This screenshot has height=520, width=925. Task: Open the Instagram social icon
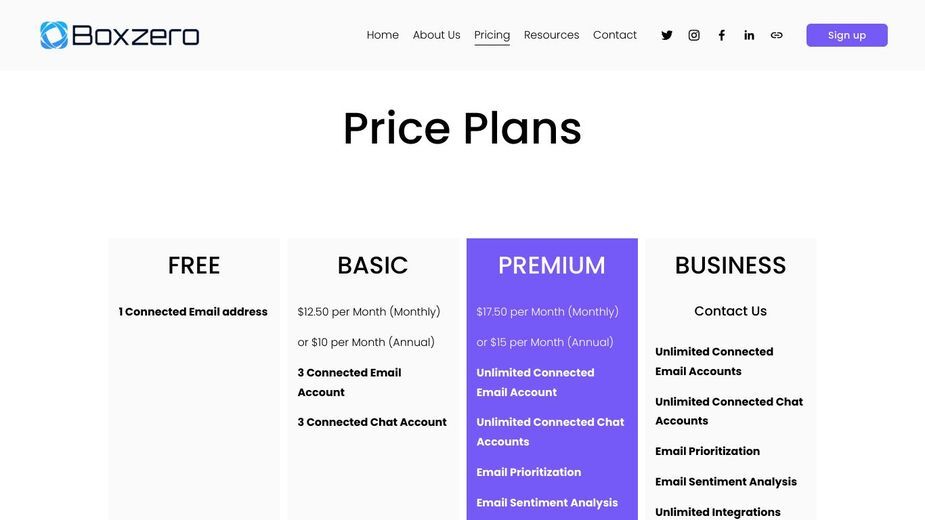(x=694, y=35)
